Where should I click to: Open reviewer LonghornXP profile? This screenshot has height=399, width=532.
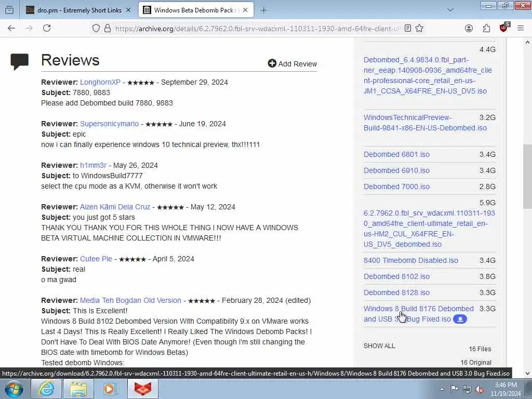(100, 82)
